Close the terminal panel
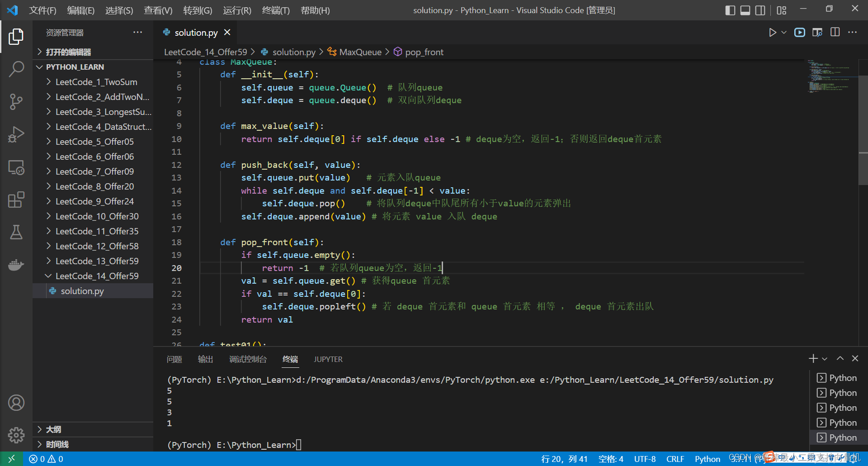 855,359
